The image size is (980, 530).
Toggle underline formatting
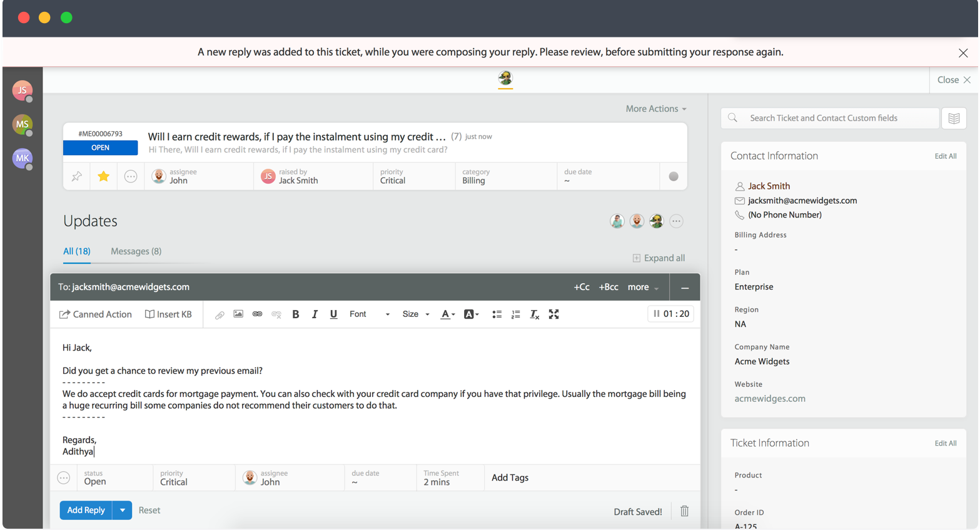(x=333, y=314)
